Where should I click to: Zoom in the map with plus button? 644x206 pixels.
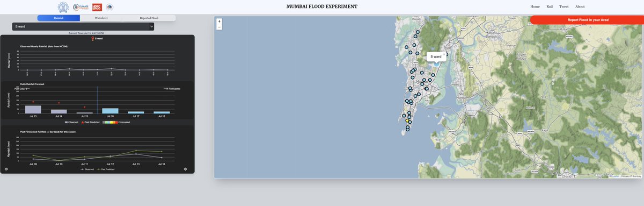click(x=219, y=22)
